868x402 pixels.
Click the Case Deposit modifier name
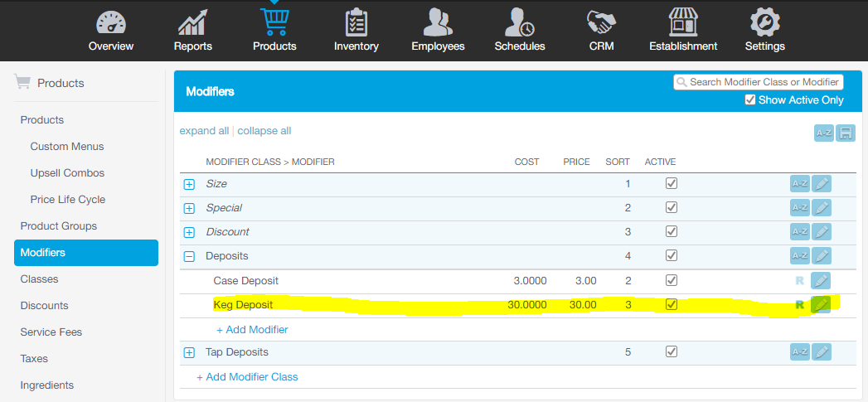(245, 281)
